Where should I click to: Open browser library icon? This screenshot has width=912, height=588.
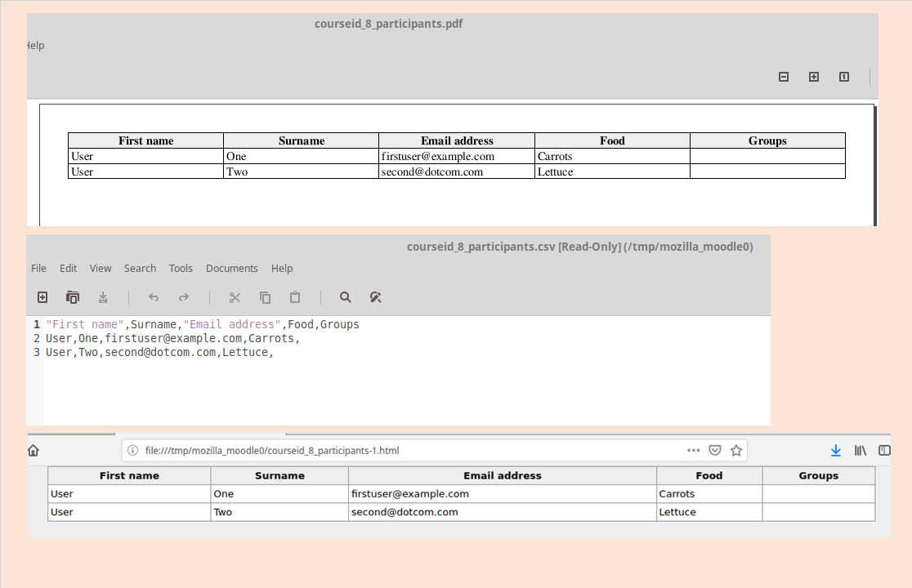tap(861, 450)
